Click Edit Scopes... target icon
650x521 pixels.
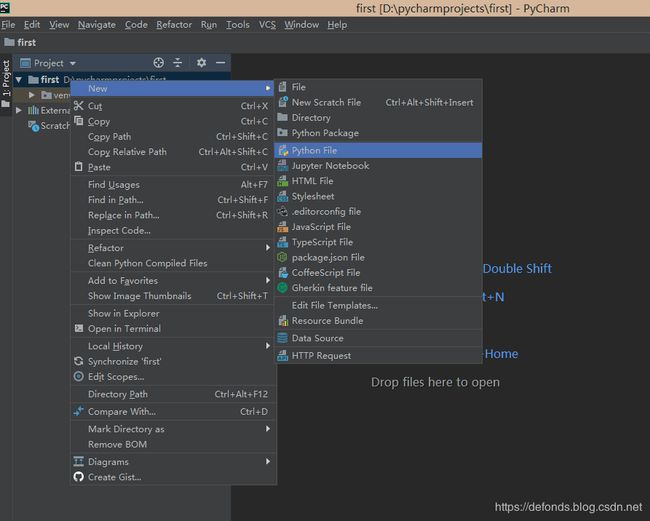point(78,376)
